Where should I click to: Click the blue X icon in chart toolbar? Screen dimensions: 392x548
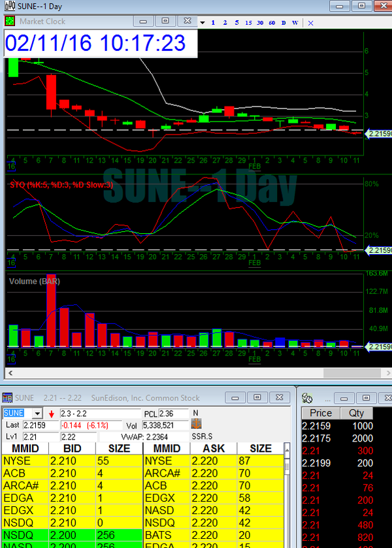tap(310, 23)
